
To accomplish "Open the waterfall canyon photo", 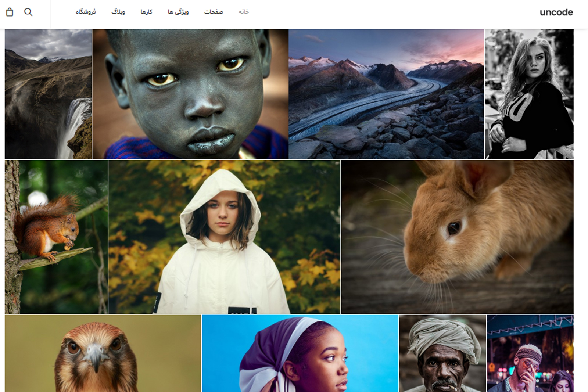I will point(48,94).
